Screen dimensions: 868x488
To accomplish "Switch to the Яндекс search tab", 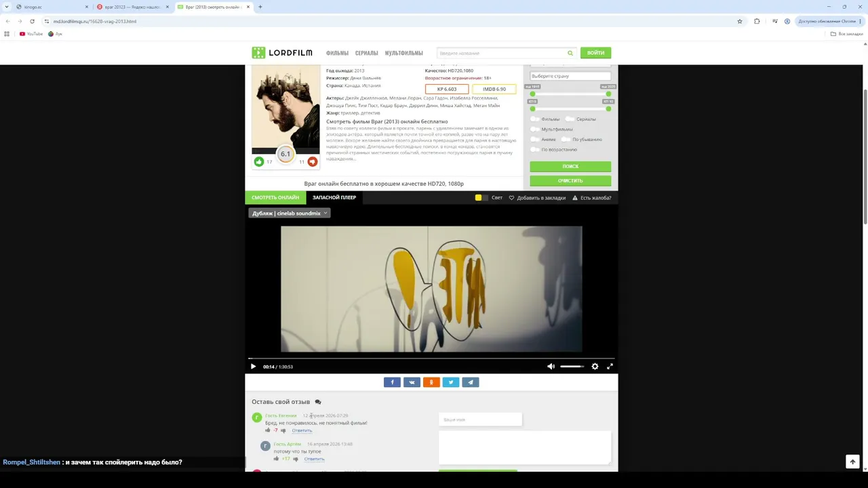I will [132, 7].
